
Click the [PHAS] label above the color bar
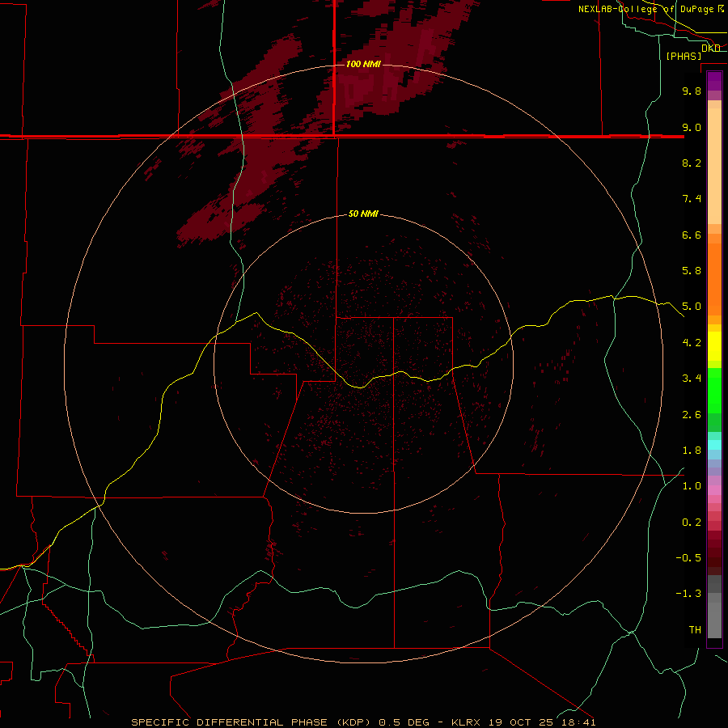(684, 56)
